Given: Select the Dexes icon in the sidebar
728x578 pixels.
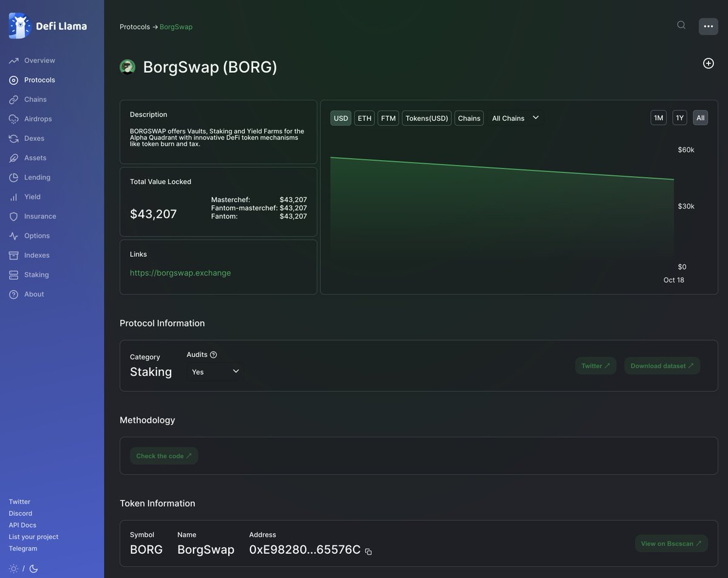Looking at the screenshot, I should pos(13,138).
